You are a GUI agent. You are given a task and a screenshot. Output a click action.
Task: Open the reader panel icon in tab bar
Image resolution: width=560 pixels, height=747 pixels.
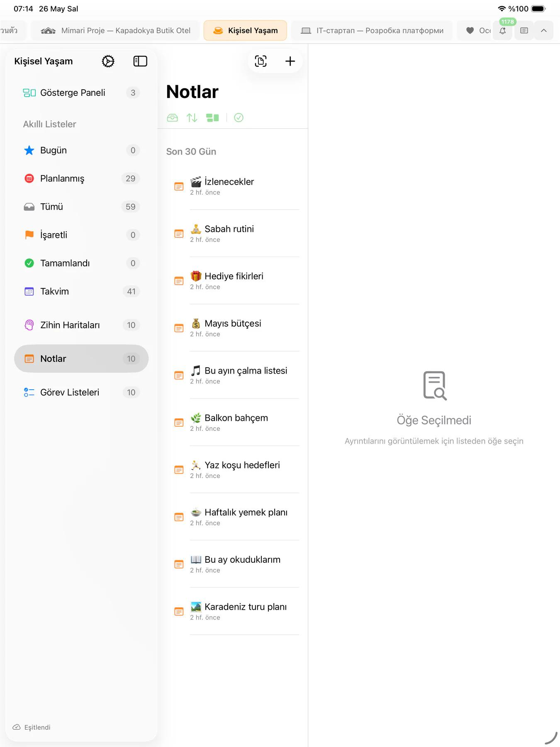click(x=524, y=30)
